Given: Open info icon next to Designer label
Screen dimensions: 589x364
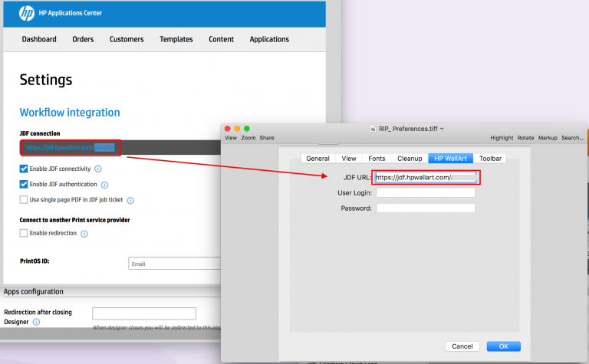Looking at the screenshot, I should coord(36,322).
